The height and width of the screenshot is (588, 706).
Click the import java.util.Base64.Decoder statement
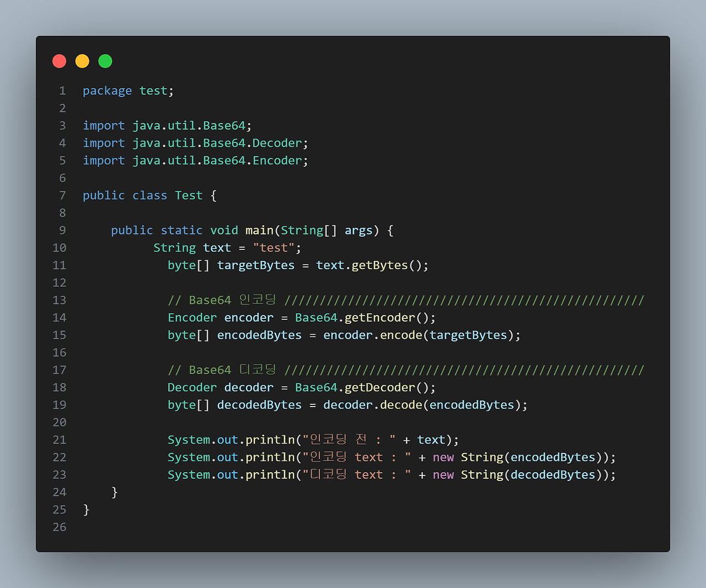195,143
